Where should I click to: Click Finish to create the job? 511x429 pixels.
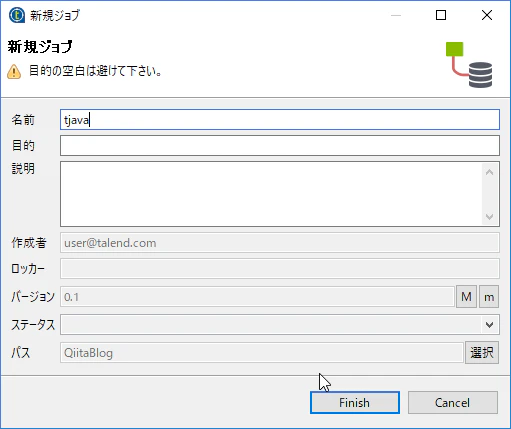pyautogui.click(x=355, y=403)
